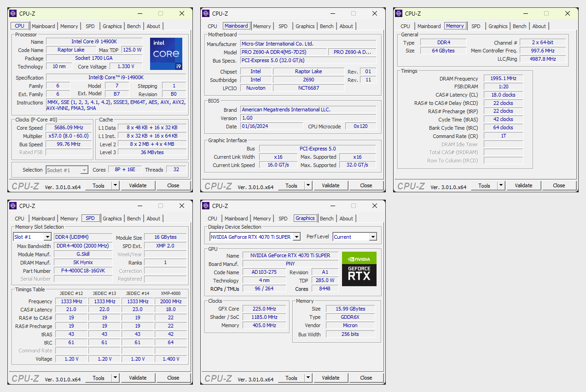This screenshot has height=392, width=586.
Task: Open Tools dropdown arrow in Graphics window
Action: 308,378
